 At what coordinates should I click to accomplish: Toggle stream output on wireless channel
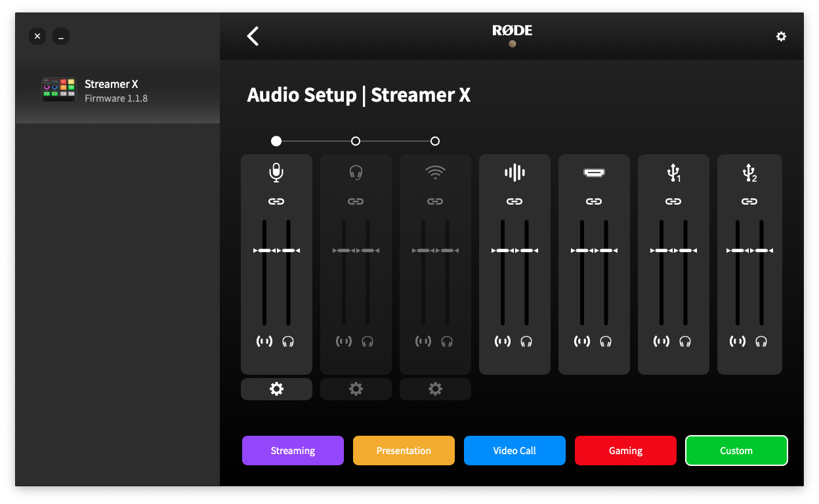(423, 341)
